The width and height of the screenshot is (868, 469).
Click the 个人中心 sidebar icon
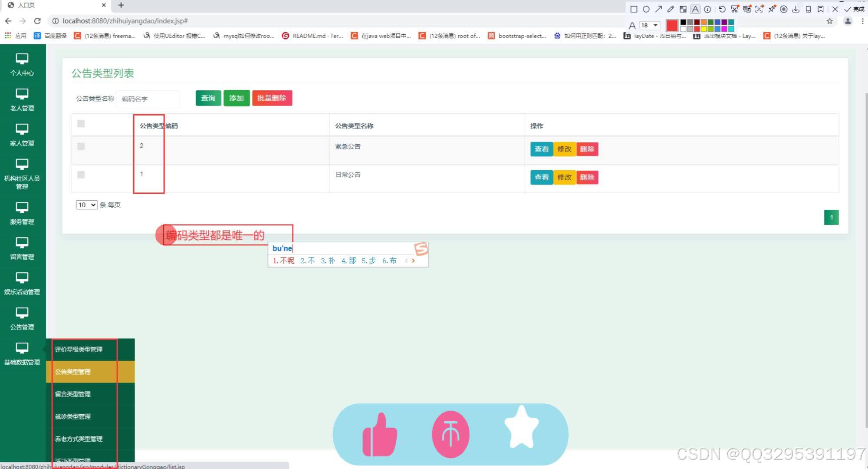click(23, 63)
